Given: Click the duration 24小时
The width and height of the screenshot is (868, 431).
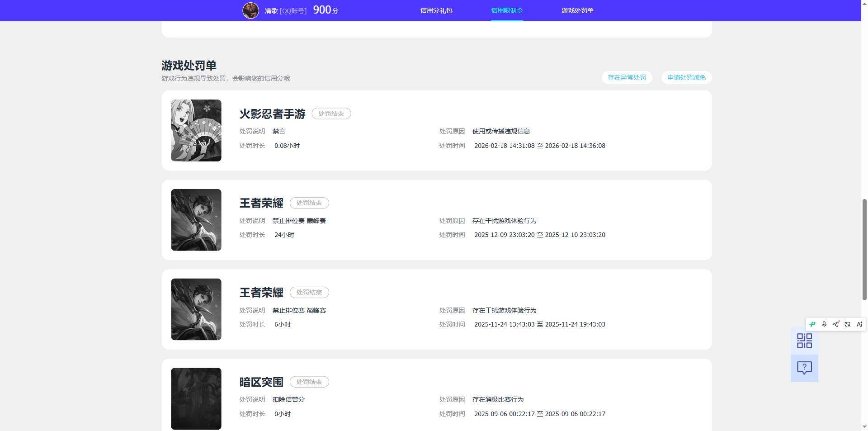Looking at the screenshot, I should [284, 235].
